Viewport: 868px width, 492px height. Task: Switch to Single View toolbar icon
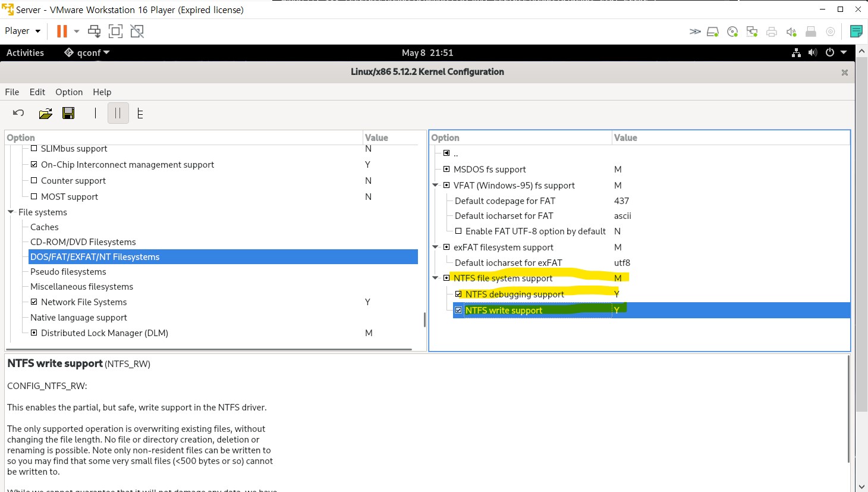coord(95,113)
